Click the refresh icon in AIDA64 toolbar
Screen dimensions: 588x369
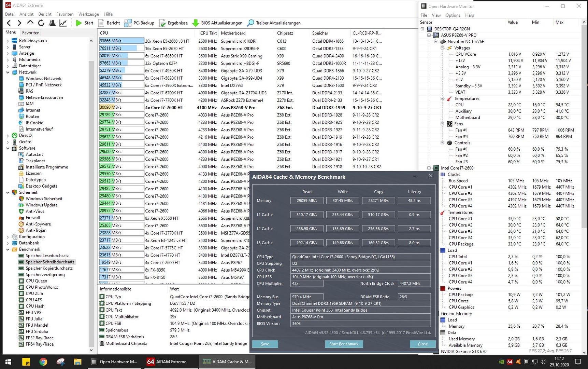41,23
